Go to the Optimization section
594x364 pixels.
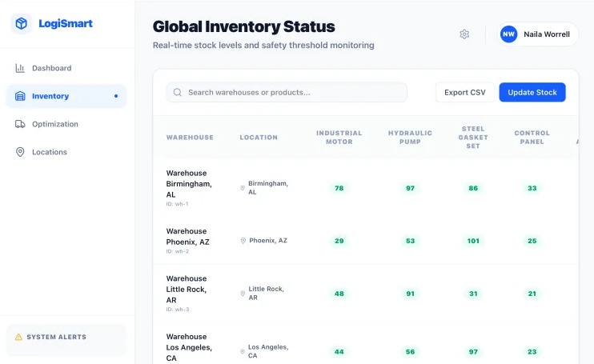click(66, 124)
